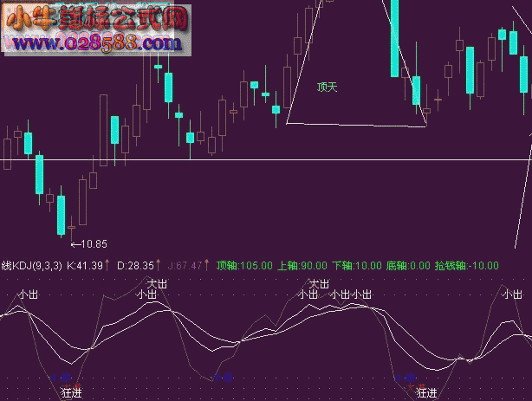Click the 顶天 label inside the drawn shape

327,87
